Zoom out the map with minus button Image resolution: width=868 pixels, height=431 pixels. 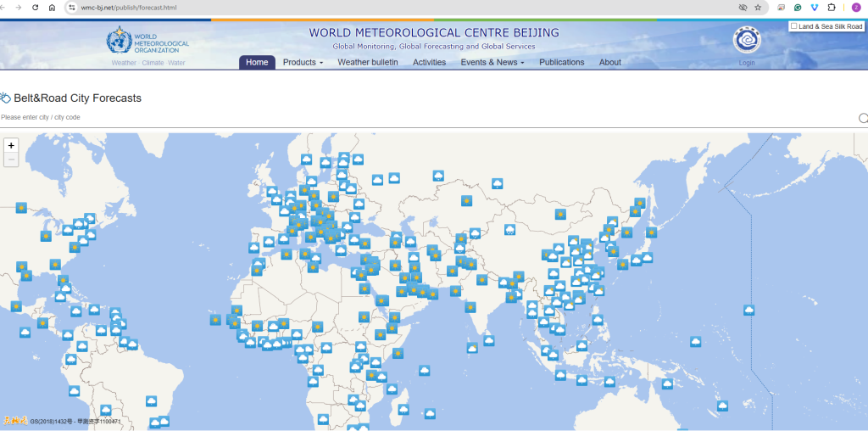coord(11,160)
